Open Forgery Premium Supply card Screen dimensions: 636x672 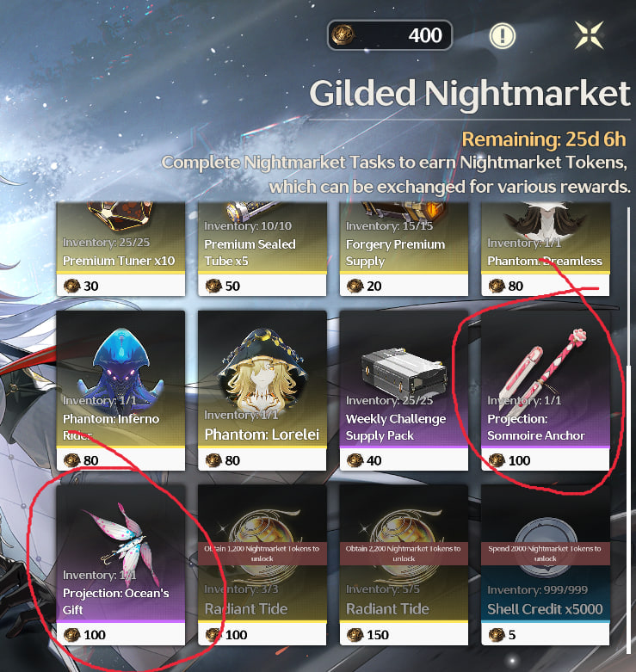tap(404, 249)
